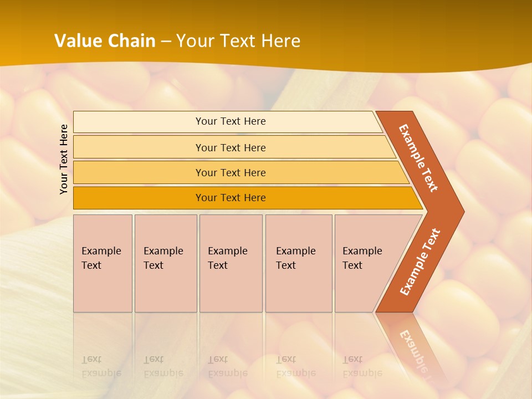Click the 'Value Chain' slide title
The width and height of the screenshot is (532, 399).
point(105,41)
